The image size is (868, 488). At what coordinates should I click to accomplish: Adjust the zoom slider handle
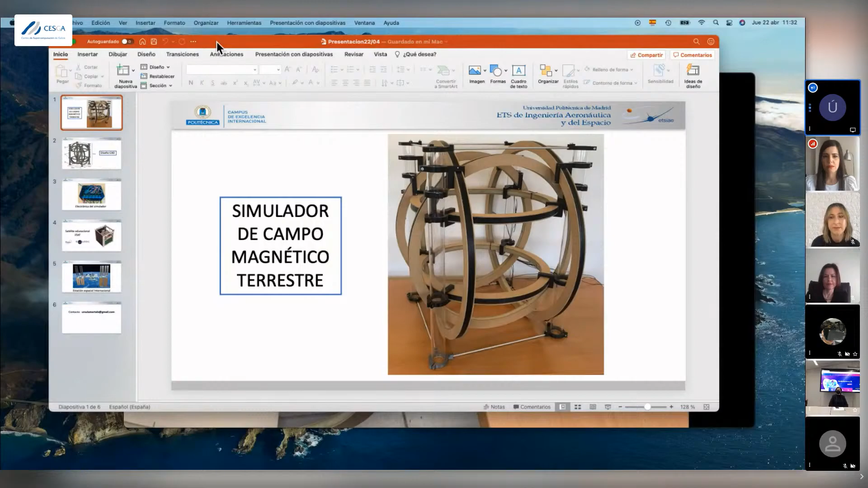(647, 407)
